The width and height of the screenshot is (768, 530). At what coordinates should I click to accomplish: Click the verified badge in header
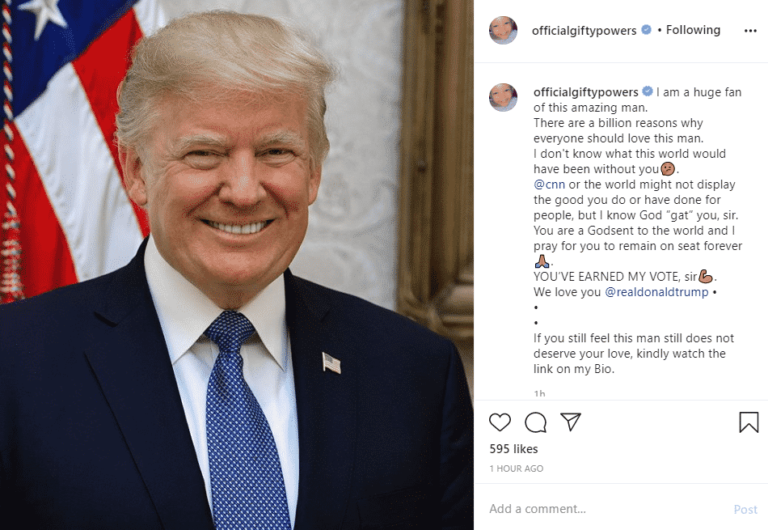tap(646, 29)
